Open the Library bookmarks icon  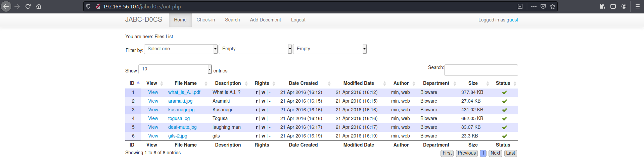pyautogui.click(x=602, y=6)
